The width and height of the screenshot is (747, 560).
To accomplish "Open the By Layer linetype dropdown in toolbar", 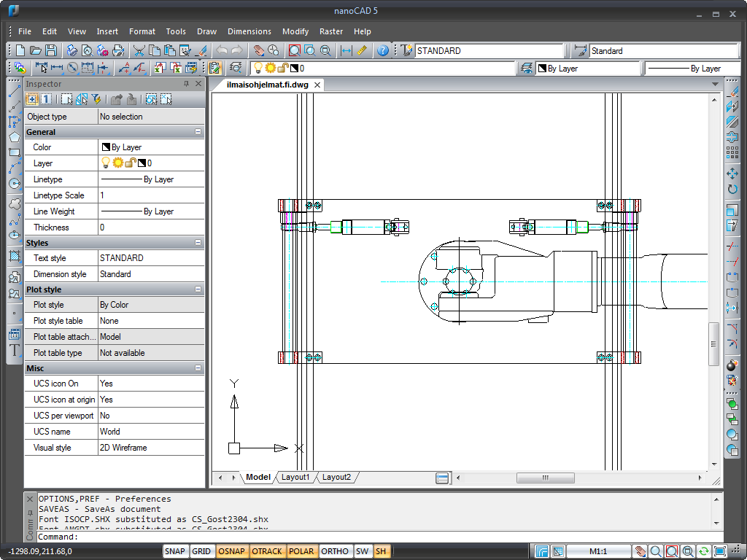I will click(x=692, y=68).
